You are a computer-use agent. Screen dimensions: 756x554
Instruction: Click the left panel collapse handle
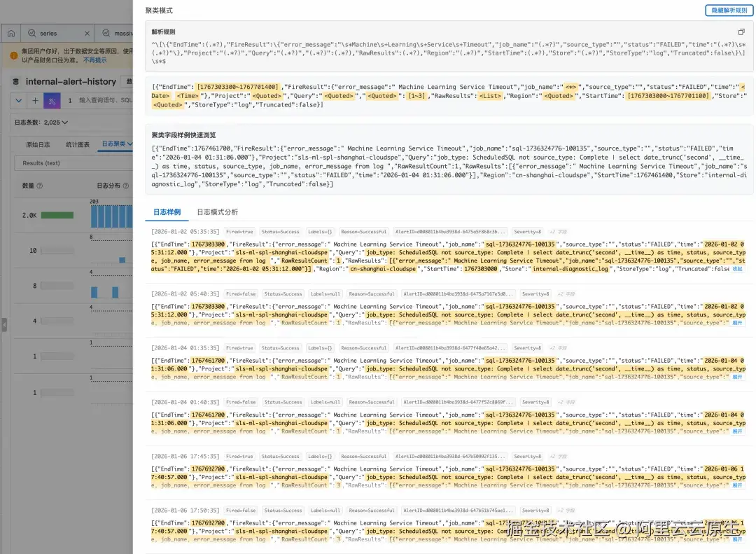pyautogui.click(x=4, y=325)
